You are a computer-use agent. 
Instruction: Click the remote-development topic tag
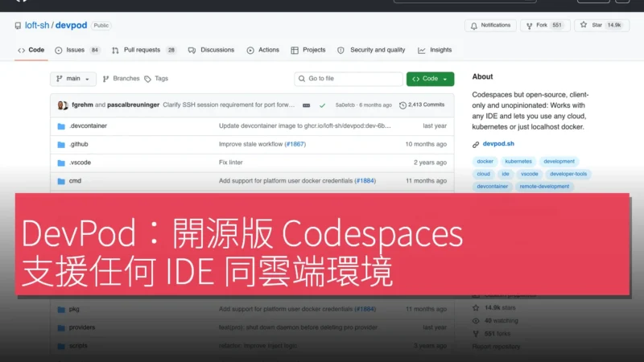[x=544, y=187]
